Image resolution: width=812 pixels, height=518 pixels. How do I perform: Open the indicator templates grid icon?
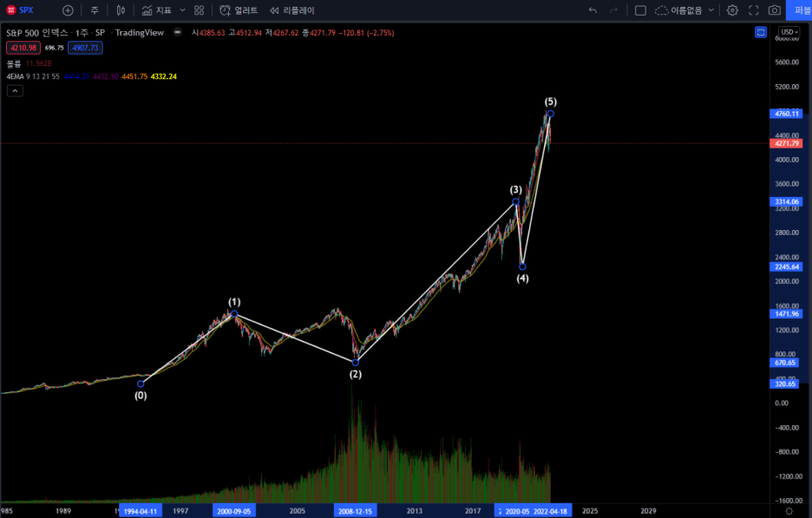click(199, 10)
